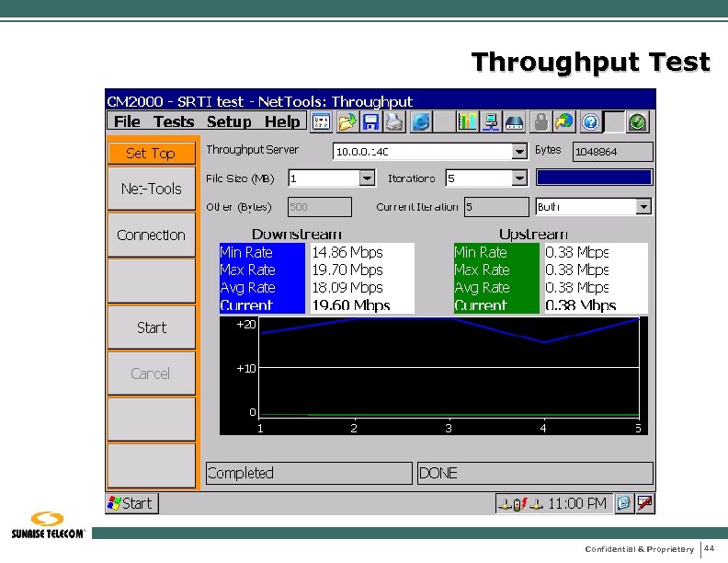
Task: Click the +10 label on graph axis
Action: (246, 368)
